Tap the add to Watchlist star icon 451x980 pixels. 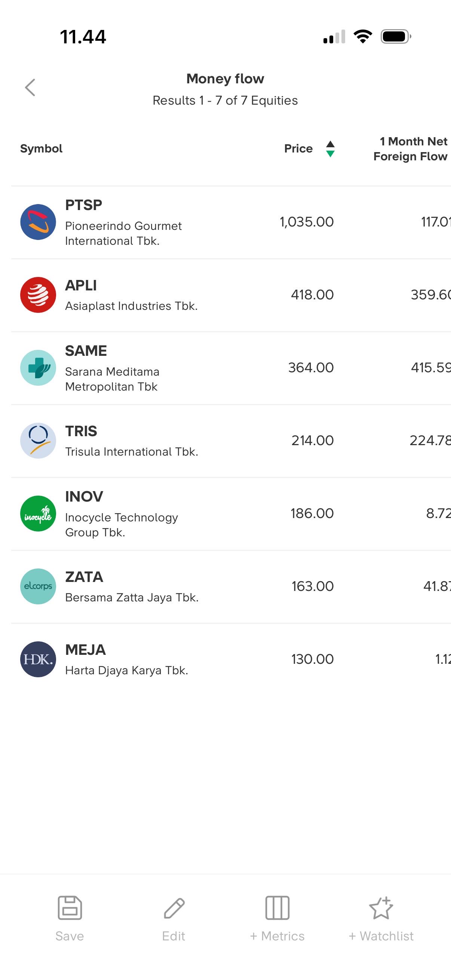pos(381,908)
